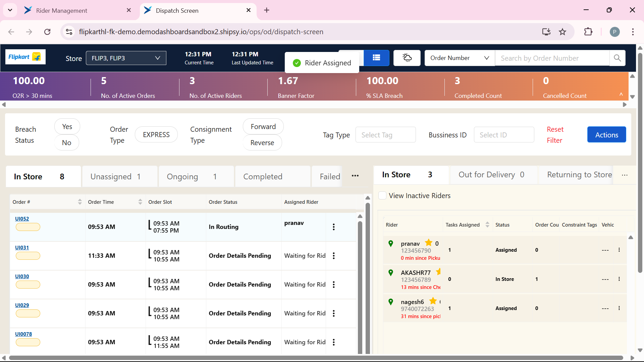Open a new browser tab
This screenshot has height=362, width=644.
[267, 10]
